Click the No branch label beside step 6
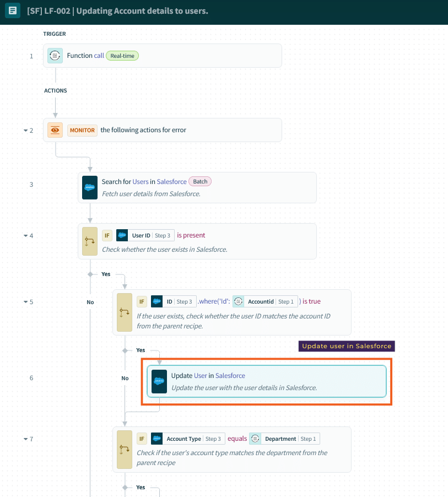Image resolution: width=448 pixels, height=497 pixels. [125, 379]
